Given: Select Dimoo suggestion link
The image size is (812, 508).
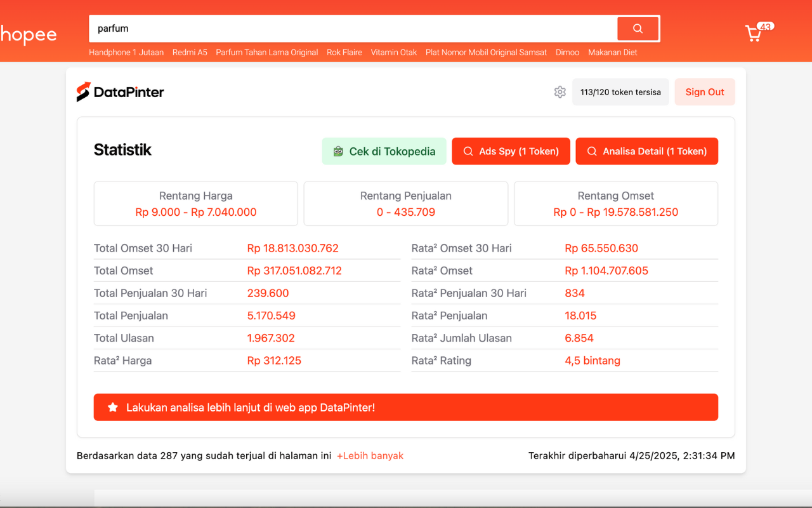Looking at the screenshot, I should coord(567,53).
